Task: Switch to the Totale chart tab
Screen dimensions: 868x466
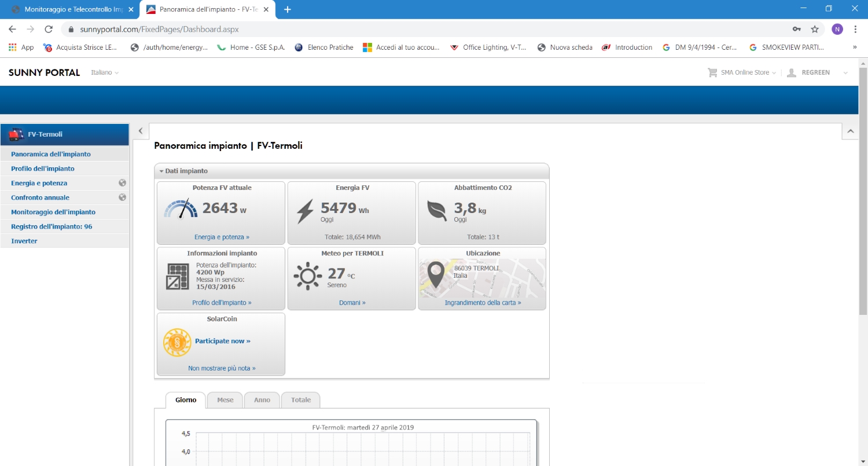Action: pyautogui.click(x=301, y=400)
